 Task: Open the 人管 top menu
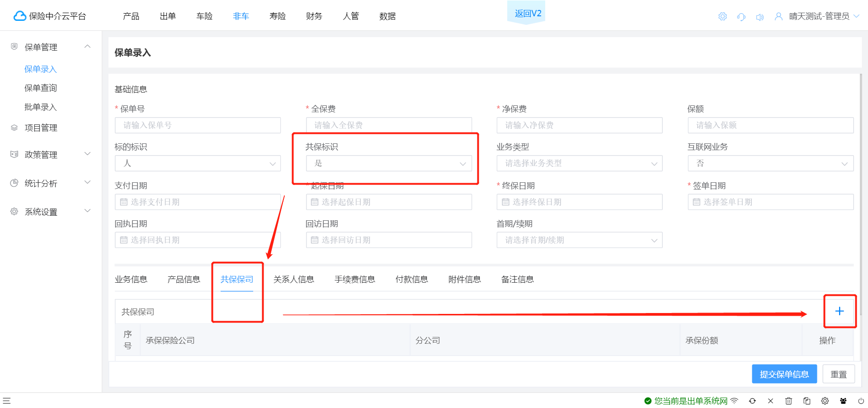(x=351, y=16)
